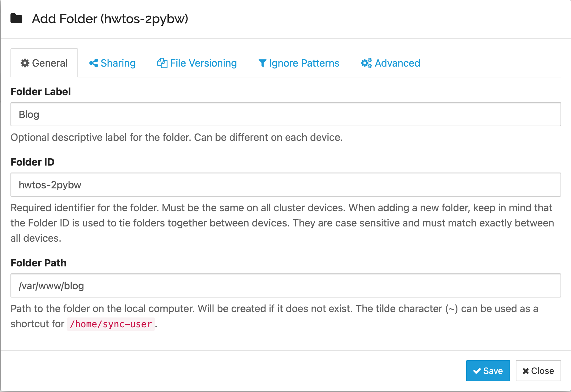Click the X icon on the Close button
The height and width of the screenshot is (392, 571).
(x=526, y=371)
